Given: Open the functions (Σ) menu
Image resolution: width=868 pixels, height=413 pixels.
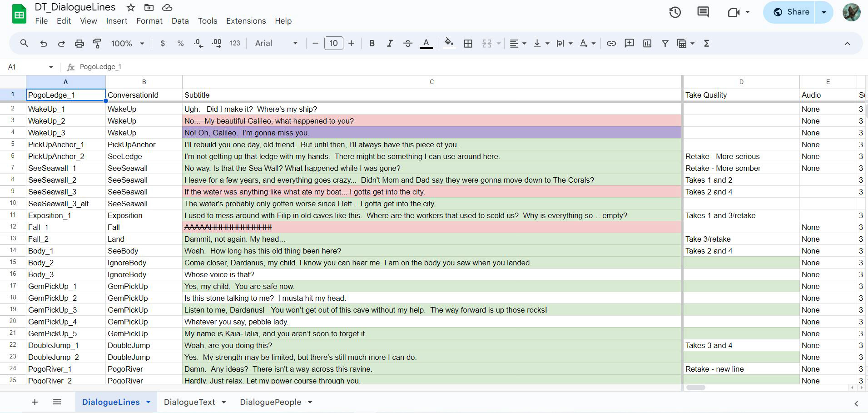Looking at the screenshot, I should [x=707, y=43].
